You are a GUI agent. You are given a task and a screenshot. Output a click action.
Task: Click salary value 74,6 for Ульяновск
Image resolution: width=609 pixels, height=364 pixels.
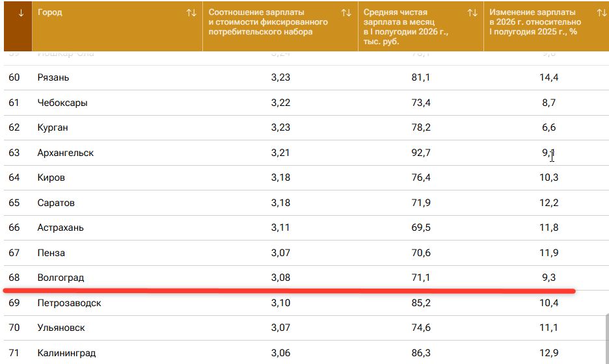coord(420,328)
